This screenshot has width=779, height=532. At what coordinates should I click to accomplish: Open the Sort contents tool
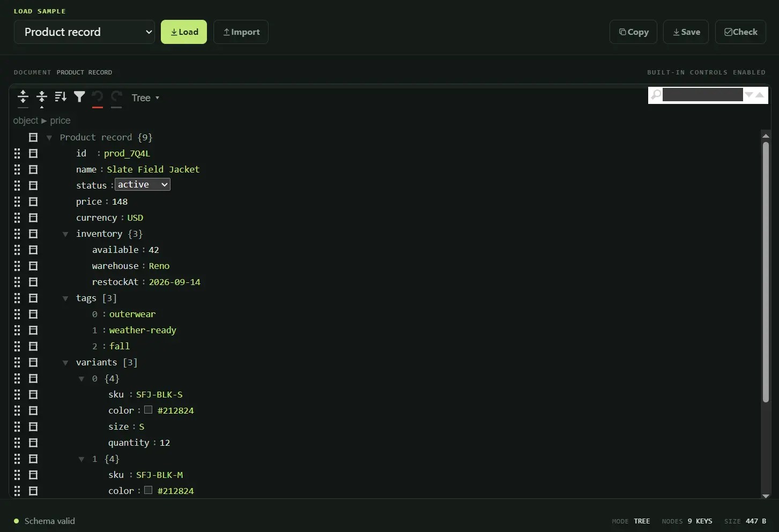[x=61, y=97]
